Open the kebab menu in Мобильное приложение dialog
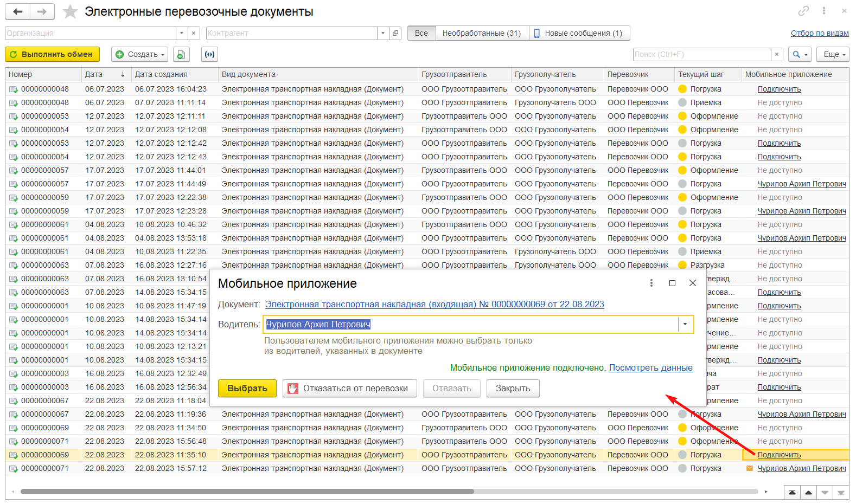 651,283
